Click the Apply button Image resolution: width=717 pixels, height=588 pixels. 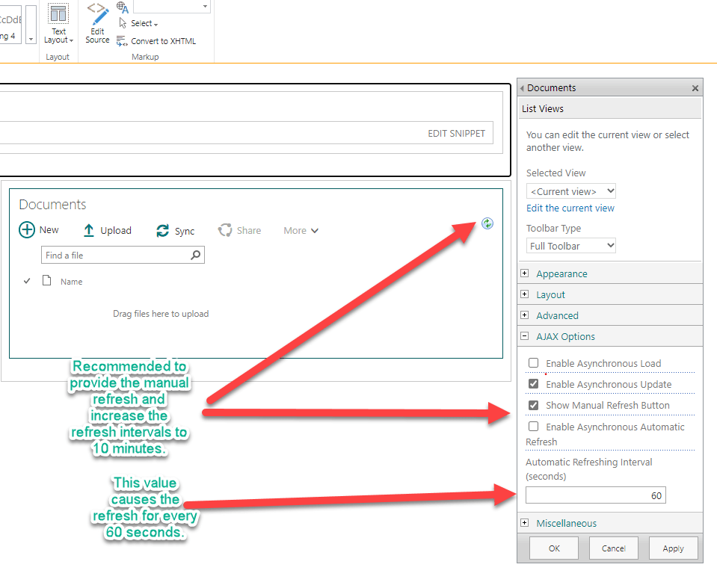673,548
